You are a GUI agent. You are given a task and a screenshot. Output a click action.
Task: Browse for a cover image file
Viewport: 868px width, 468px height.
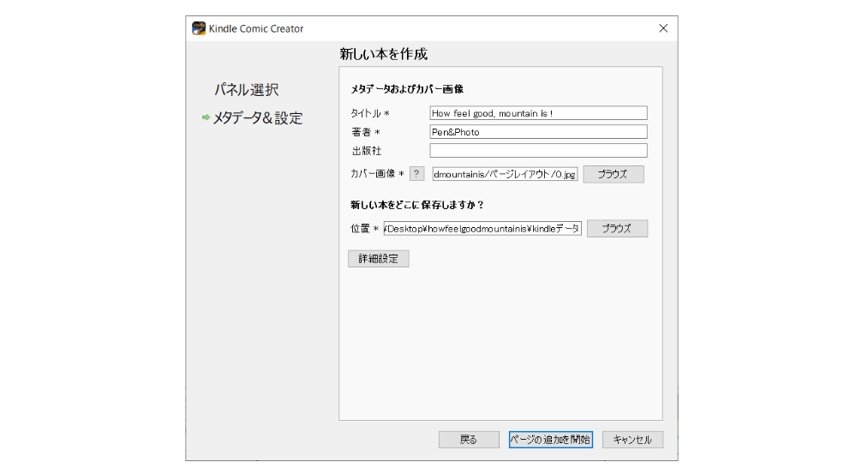point(614,174)
